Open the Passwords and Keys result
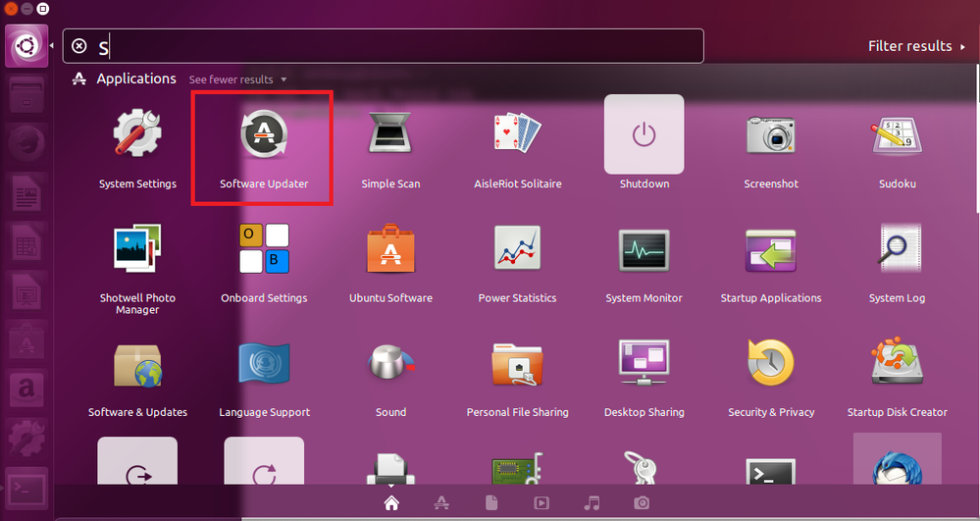Image resolution: width=980 pixels, height=521 pixels. coord(642,468)
